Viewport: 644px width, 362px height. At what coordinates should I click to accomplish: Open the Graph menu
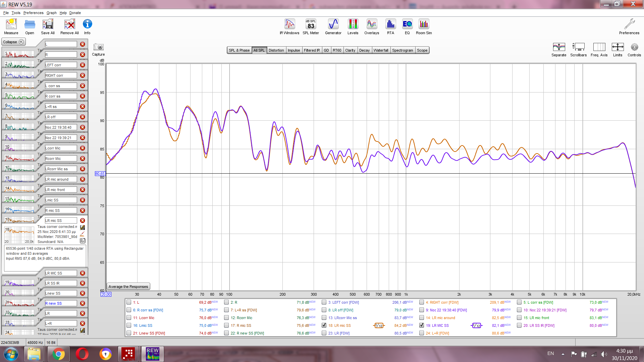click(51, 13)
